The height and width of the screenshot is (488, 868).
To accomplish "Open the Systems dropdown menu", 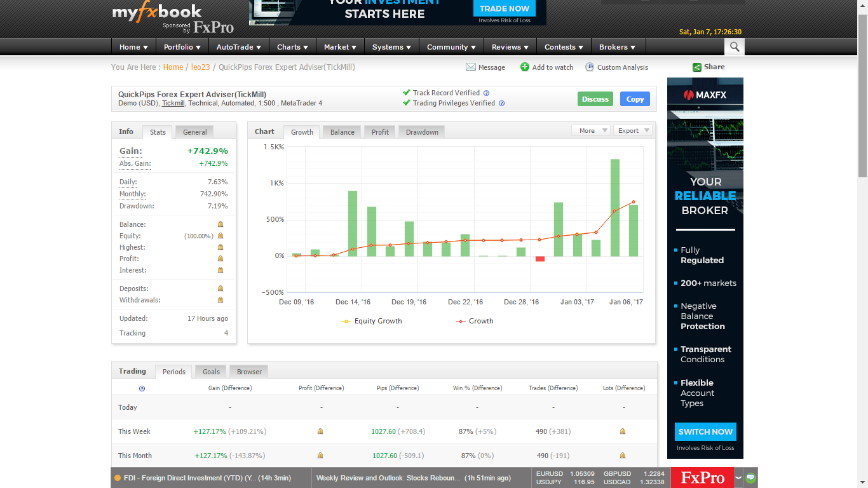I will (391, 47).
